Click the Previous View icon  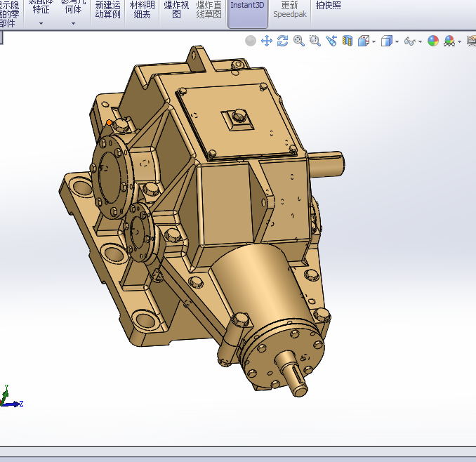[331, 41]
